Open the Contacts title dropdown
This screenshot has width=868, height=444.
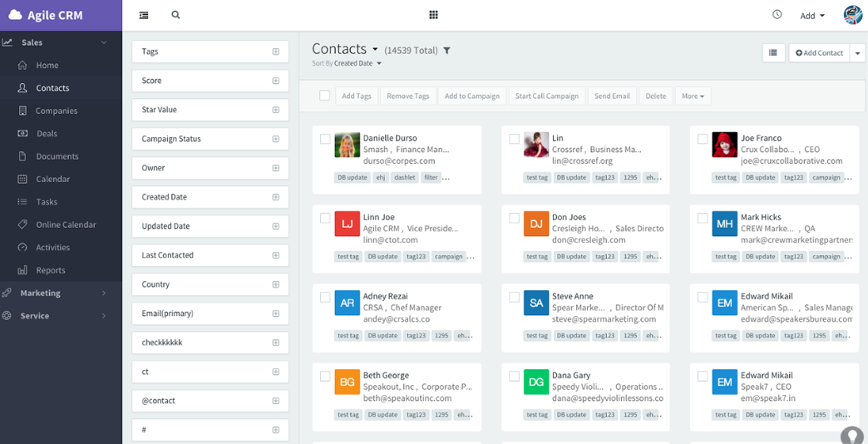tap(375, 50)
